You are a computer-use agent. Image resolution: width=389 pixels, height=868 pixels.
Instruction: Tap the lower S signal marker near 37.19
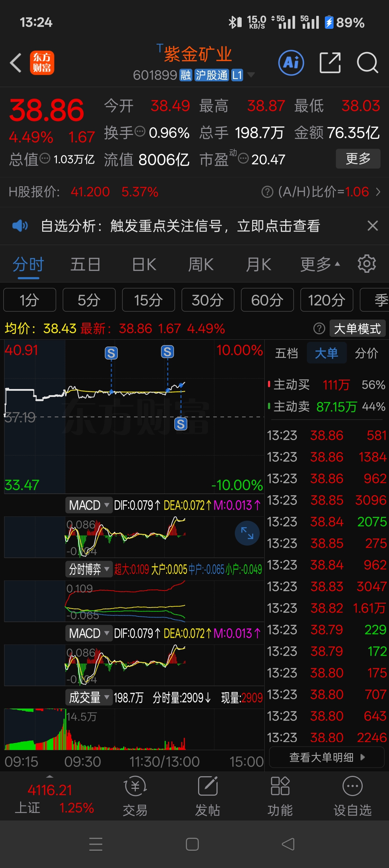tap(181, 424)
